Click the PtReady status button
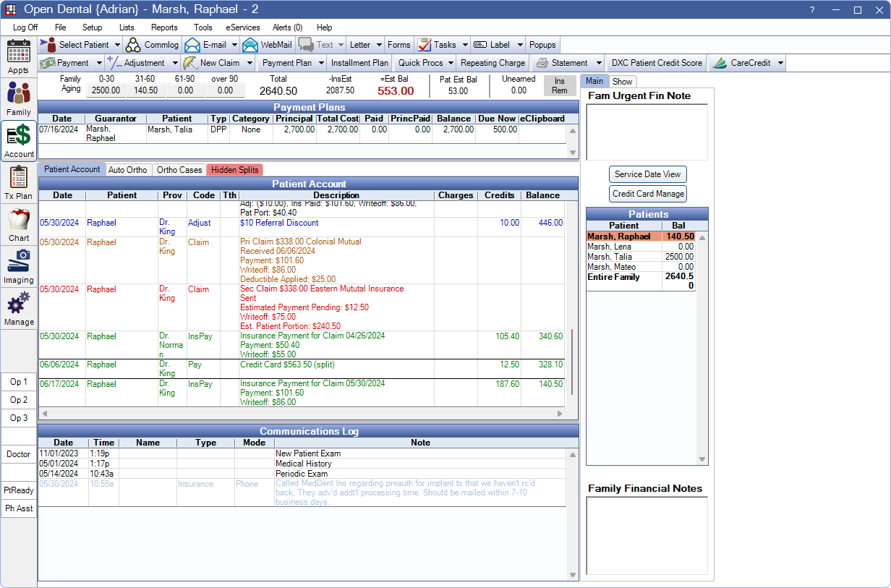The image size is (891, 588). (19, 490)
